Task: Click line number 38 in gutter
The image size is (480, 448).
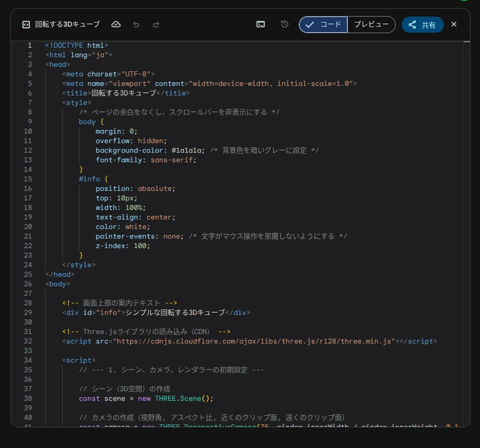Action: (28, 398)
